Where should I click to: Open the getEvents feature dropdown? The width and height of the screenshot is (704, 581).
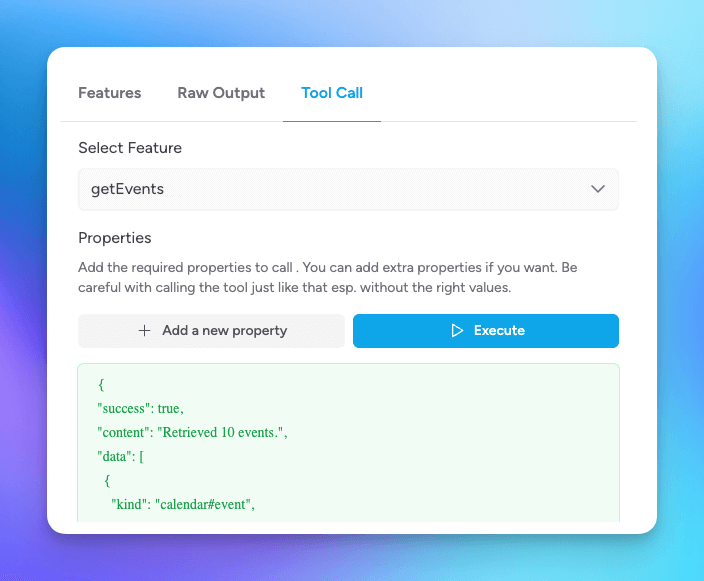pos(348,189)
